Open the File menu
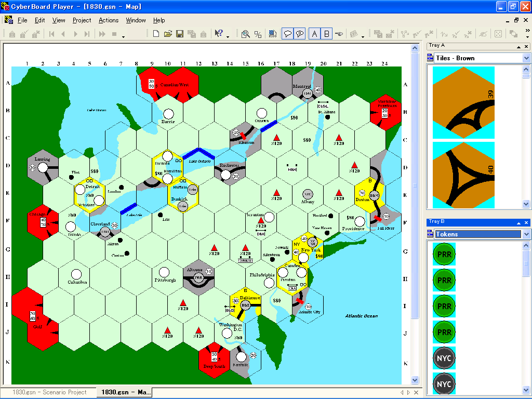Viewport: 532px width, 399px height. [x=22, y=20]
